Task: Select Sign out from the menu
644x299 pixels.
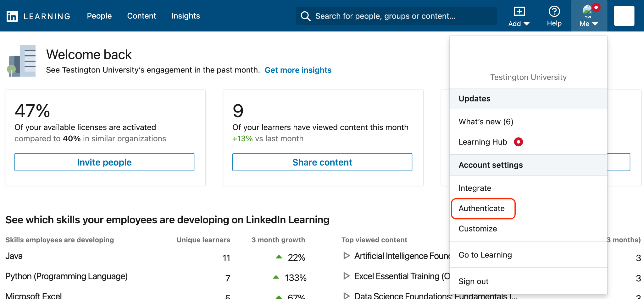Action: tap(473, 281)
